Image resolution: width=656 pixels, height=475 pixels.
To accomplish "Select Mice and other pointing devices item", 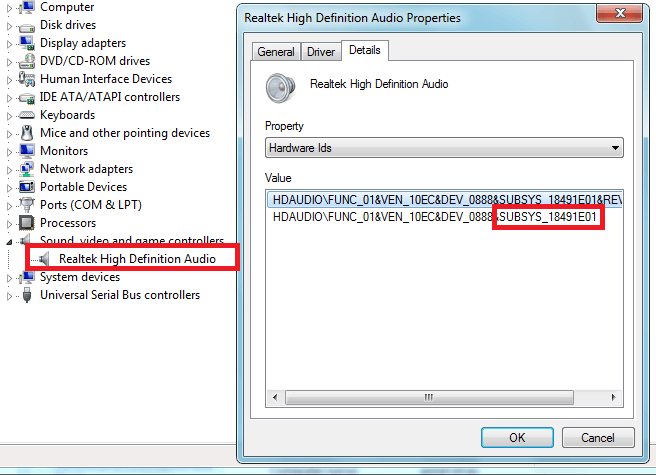I will coord(125,133).
